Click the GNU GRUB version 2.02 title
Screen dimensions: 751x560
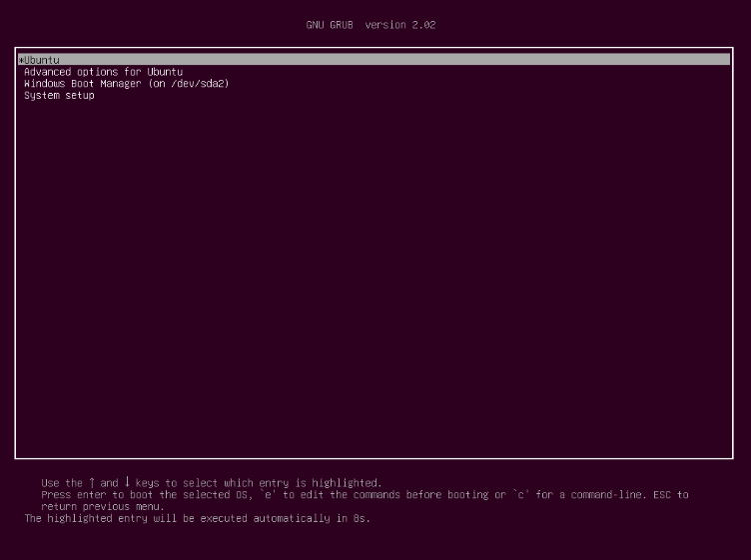(x=371, y=25)
